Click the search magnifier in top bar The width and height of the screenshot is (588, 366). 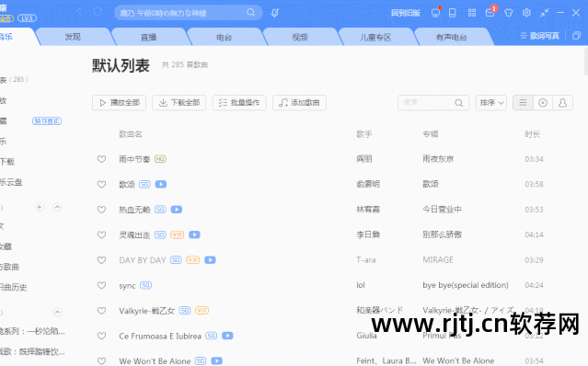point(251,13)
